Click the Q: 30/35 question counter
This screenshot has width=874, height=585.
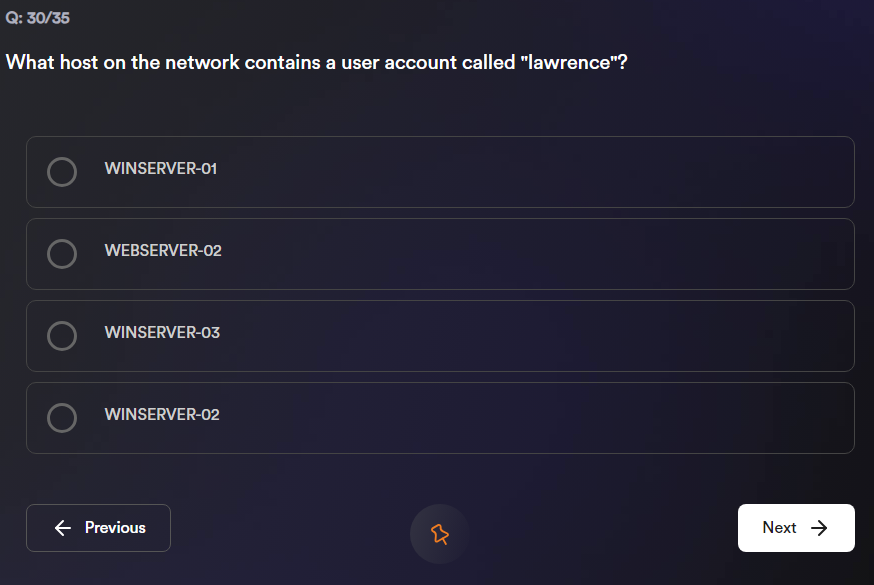coord(38,18)
